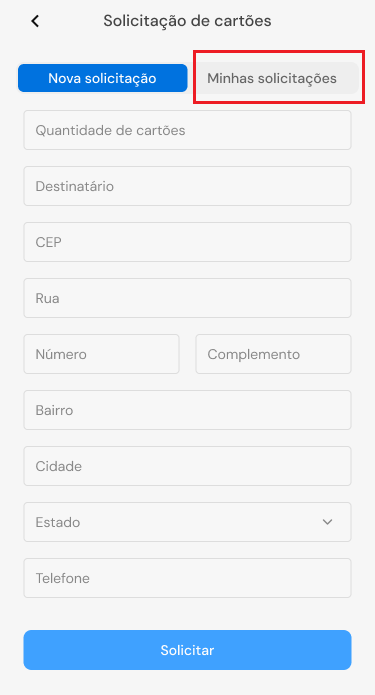Submit with the Solicitar button
This screenshot has height=695, width=375.
(188, 650)
